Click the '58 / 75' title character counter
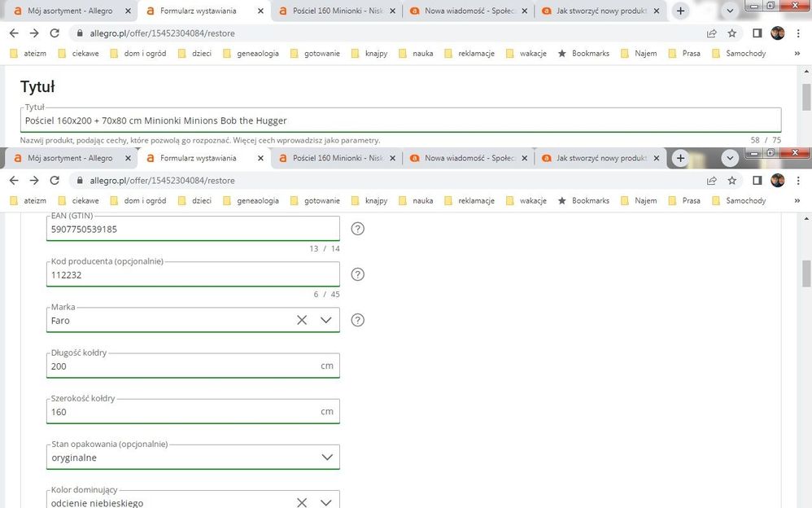 point(766,140)
